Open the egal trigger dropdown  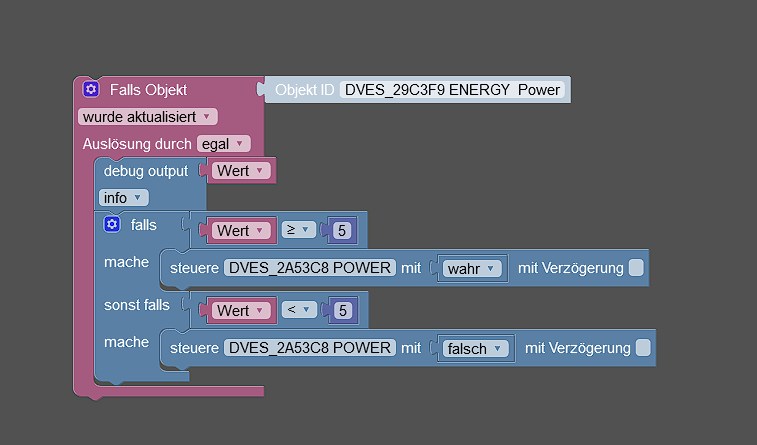click(x=224, y=144)
